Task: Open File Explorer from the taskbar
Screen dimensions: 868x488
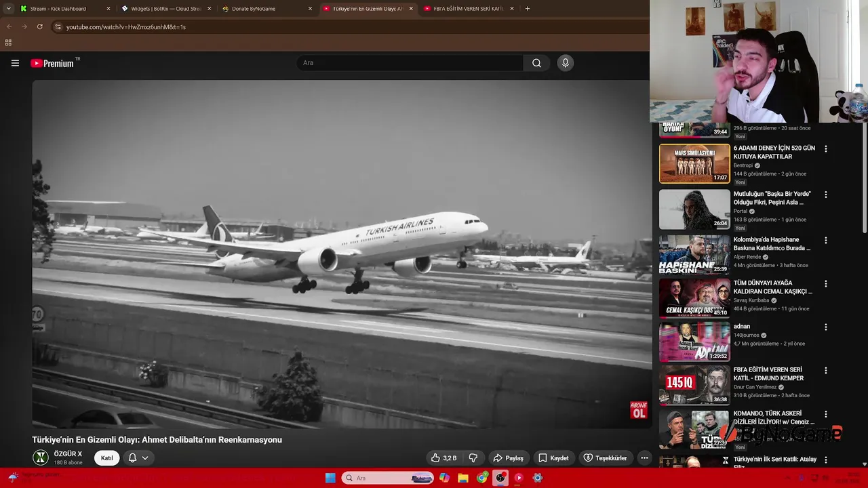Action: (x=463, y=478)
